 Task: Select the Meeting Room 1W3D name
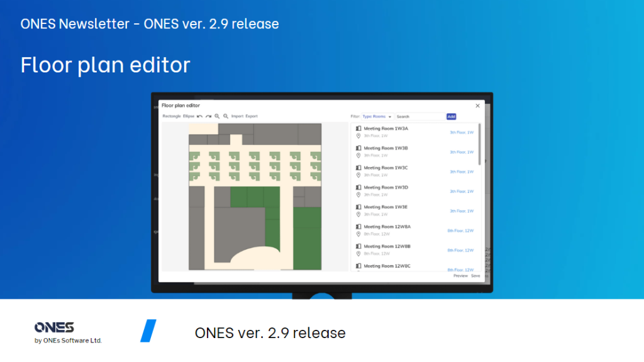[x=386, y=188]
